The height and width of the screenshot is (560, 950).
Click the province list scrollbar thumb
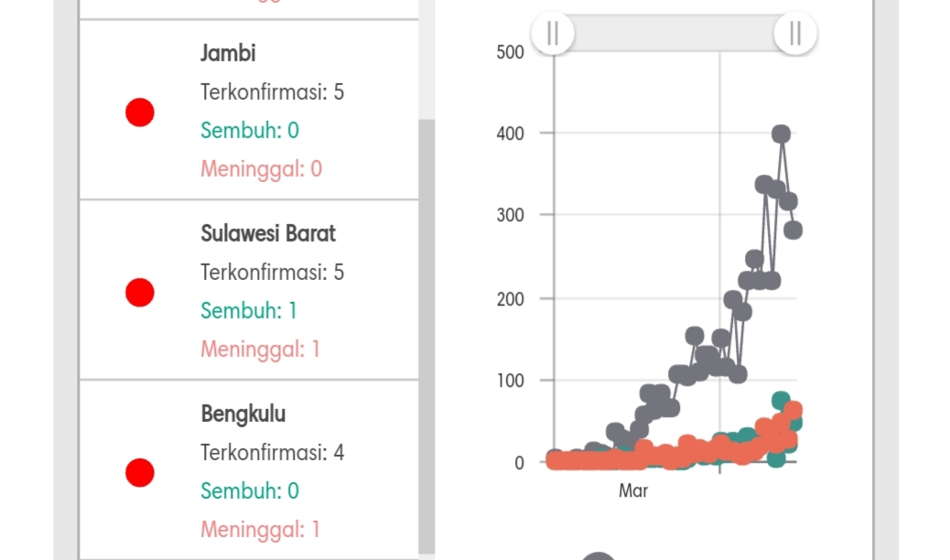(426, 337)
